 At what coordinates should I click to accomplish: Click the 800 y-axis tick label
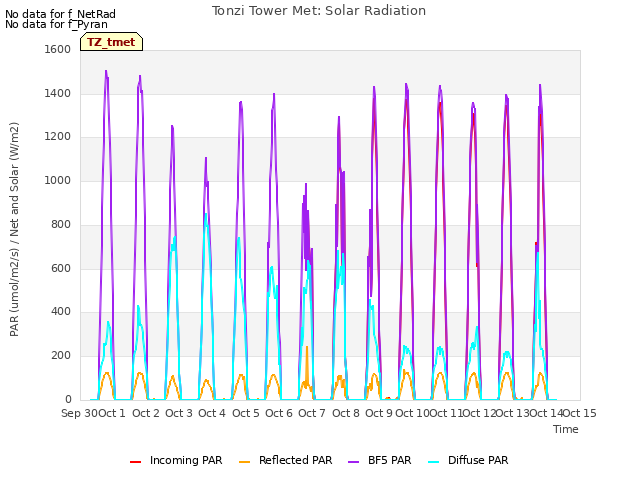[61, 224]
